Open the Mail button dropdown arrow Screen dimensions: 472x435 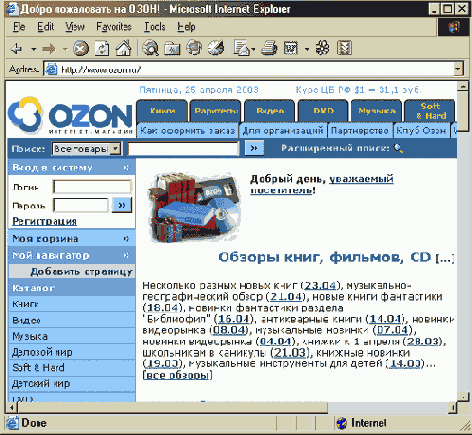253,49
